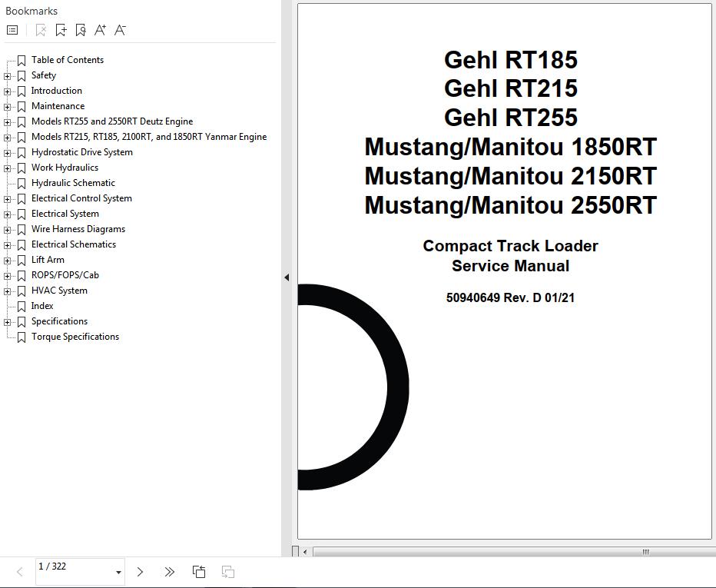
Task: Open the Introduction bookmark
Action: point(57,91)
